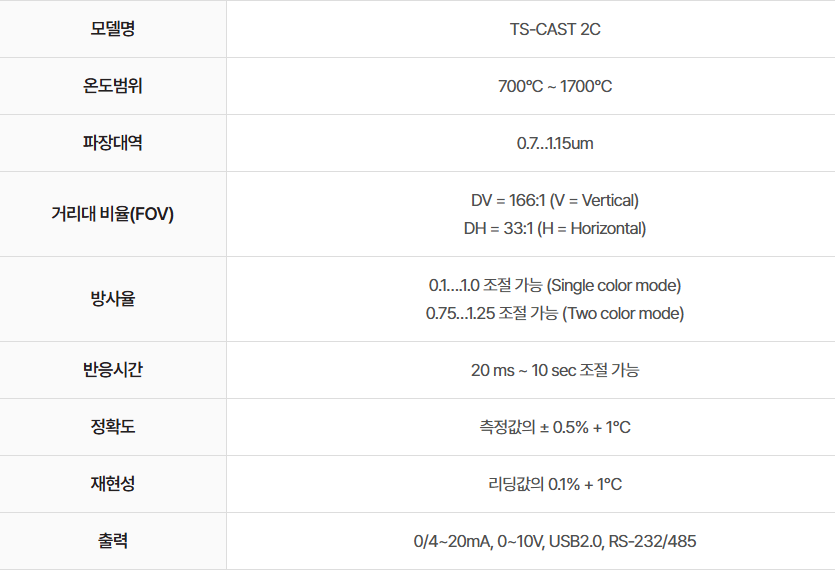Select the DV = 166:1 Vertical line
The image size is (835, 571).
pyautogui.click(x=555, y=200)
